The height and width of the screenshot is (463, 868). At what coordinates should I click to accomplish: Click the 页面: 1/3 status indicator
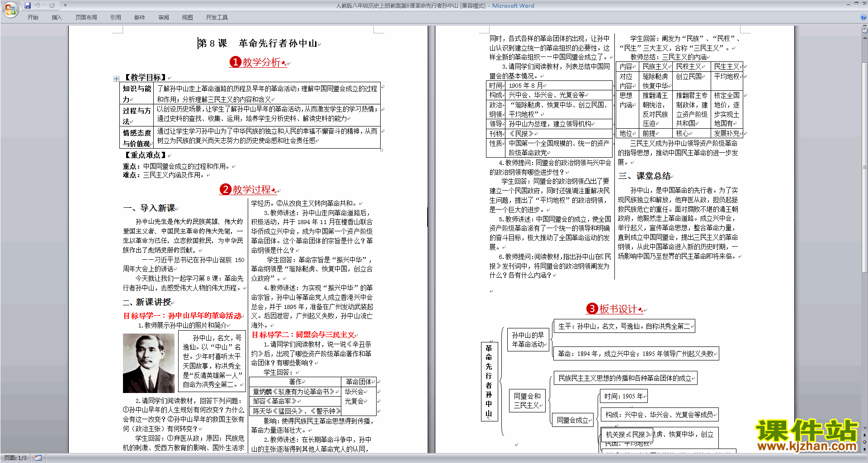click(15, 458)
